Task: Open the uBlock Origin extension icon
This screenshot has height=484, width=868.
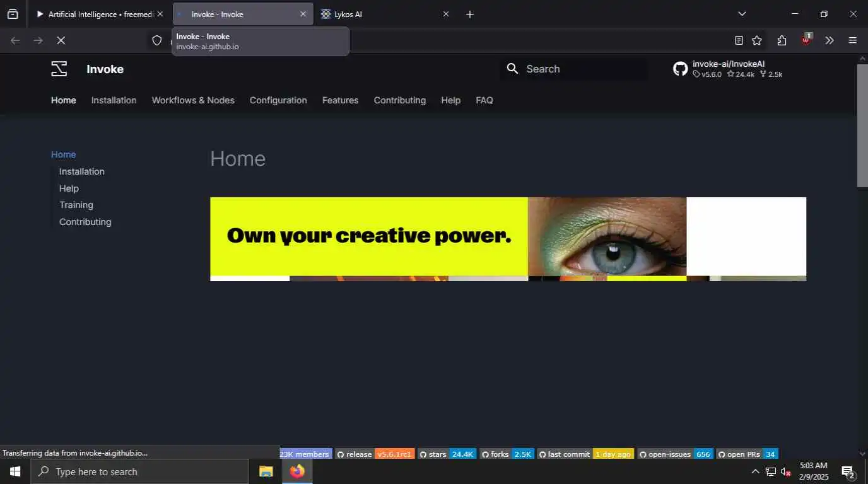Action: click(x=806, y=40)
